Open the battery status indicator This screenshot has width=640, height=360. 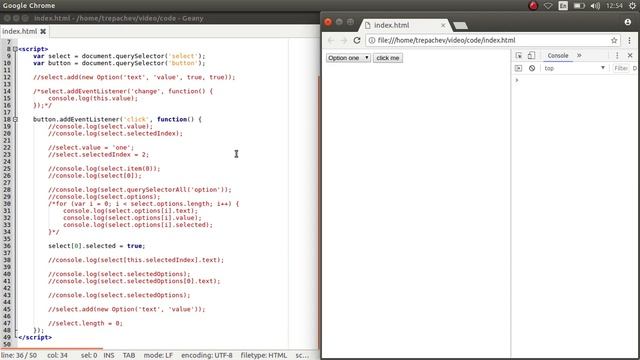[x=579, y=6]
